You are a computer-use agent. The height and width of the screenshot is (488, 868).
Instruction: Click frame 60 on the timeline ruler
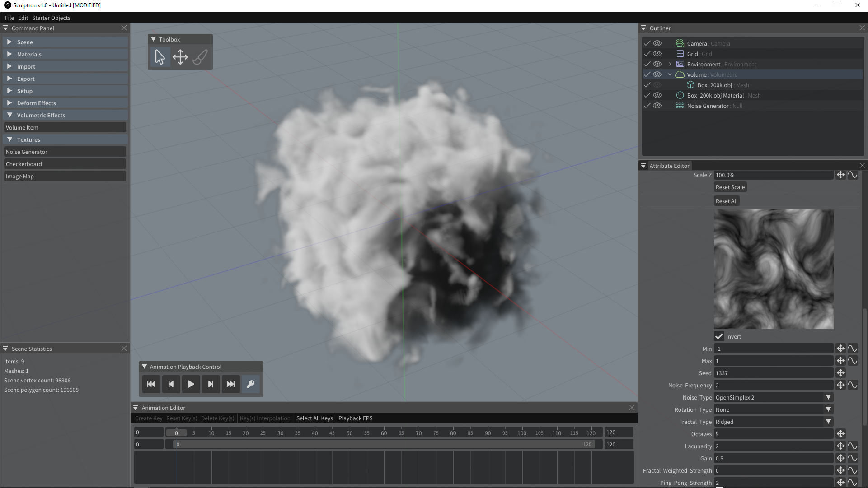pyautogui.click(x=384, y=432)
